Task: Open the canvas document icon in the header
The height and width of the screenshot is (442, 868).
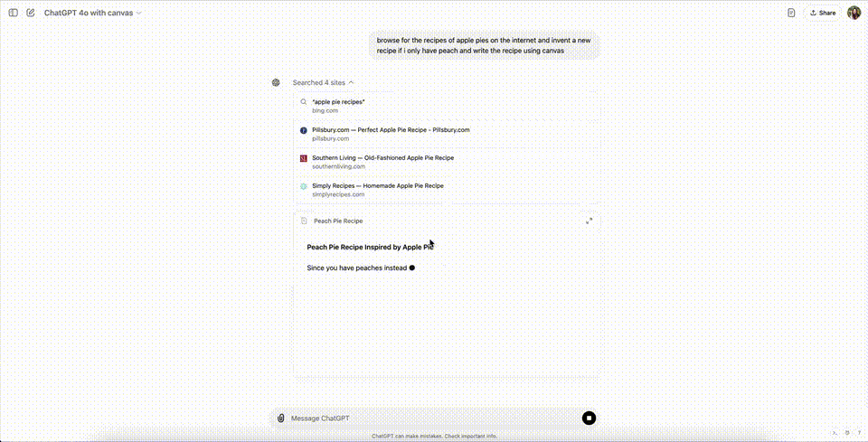Action: click(792, 13)
